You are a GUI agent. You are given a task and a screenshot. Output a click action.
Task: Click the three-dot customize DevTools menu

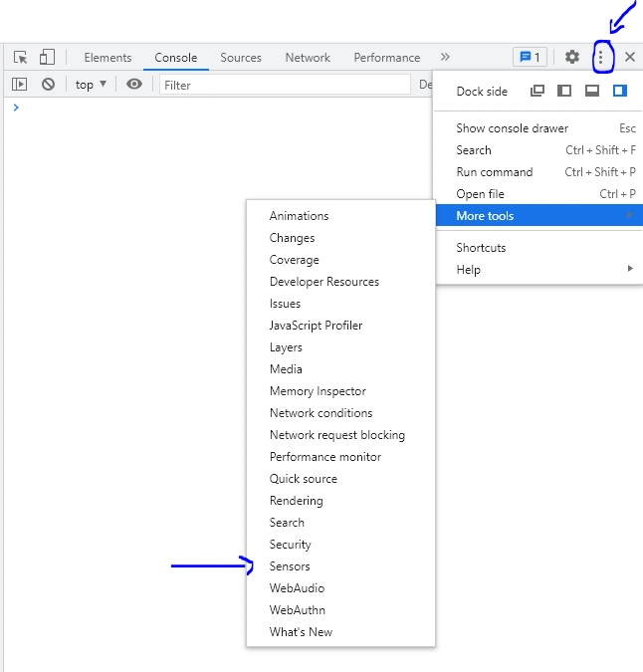600,58
